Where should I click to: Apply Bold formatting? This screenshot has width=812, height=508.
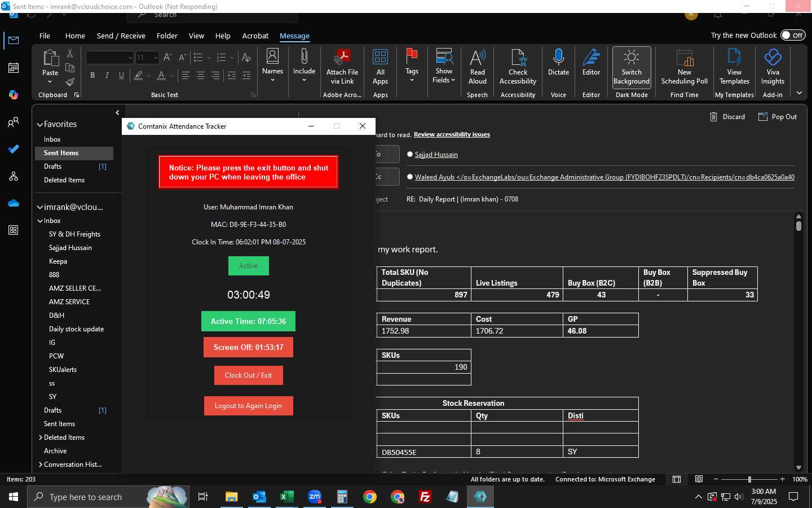(92, 75)
